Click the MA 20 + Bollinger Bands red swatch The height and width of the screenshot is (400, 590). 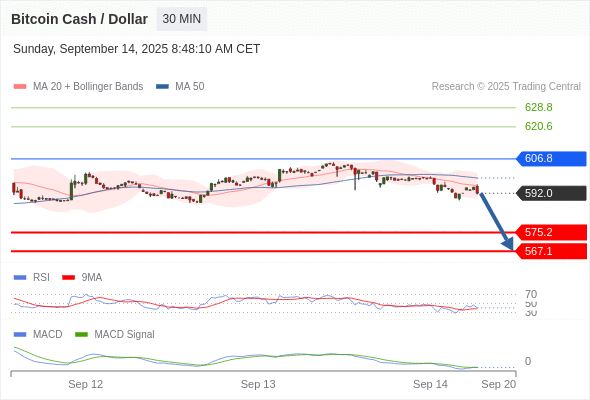coord(20,87)
